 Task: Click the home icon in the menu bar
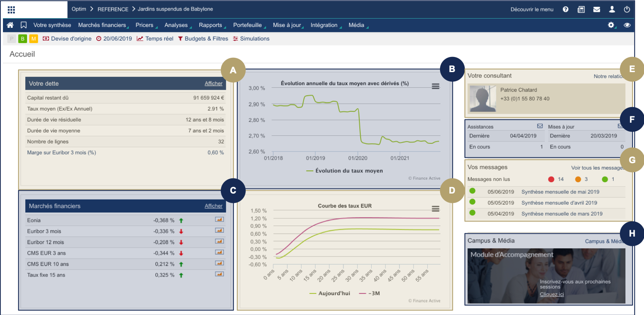coord(10,25)
